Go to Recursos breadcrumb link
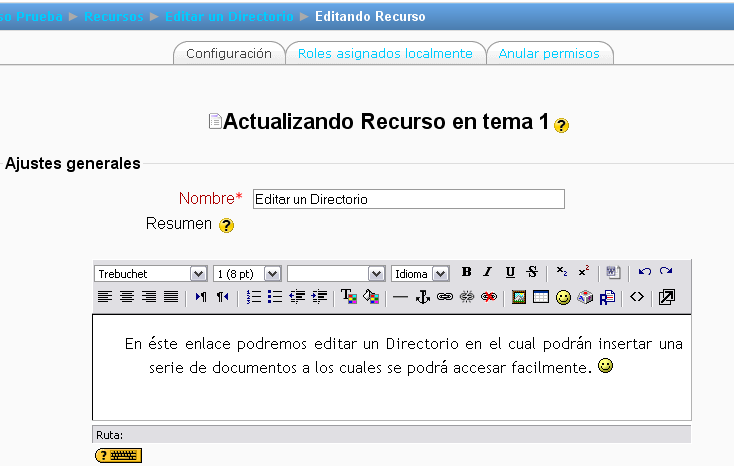734x466 pixels. tap(113, 17)
